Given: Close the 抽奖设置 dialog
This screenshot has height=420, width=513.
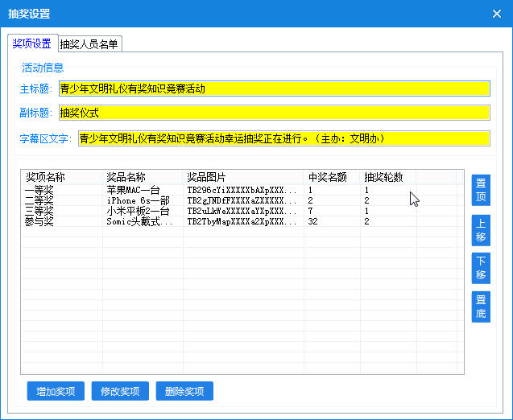Looking at the screenshot, I should (496, 14).
